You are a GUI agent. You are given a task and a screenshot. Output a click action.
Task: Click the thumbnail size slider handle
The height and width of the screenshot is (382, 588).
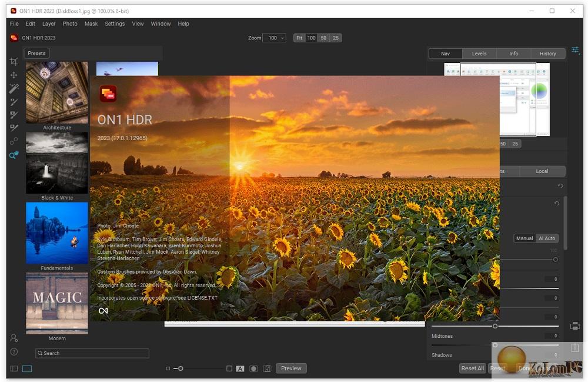pyautogui.click(x=181, y=368)
